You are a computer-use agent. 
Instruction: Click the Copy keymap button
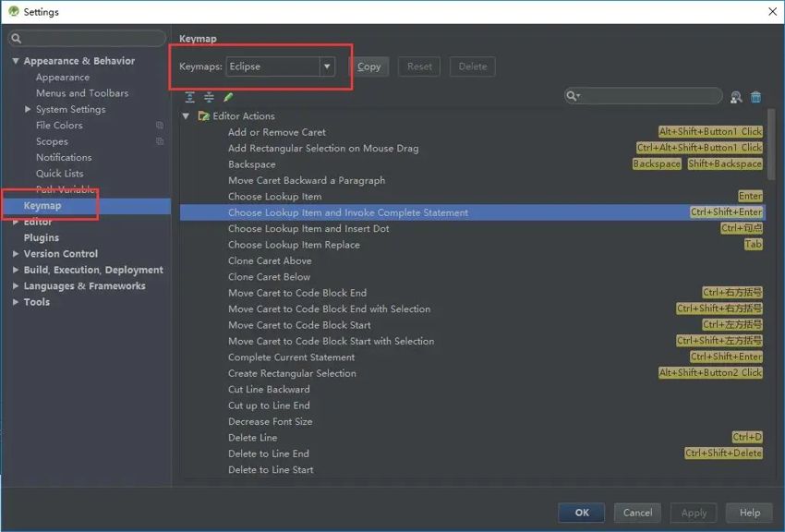point(369,66)
